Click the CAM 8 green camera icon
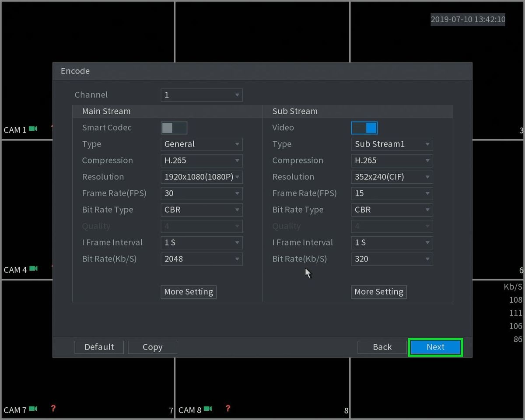Image resolution: width=525 pixels, height=420 pixels. click(208, 409)
